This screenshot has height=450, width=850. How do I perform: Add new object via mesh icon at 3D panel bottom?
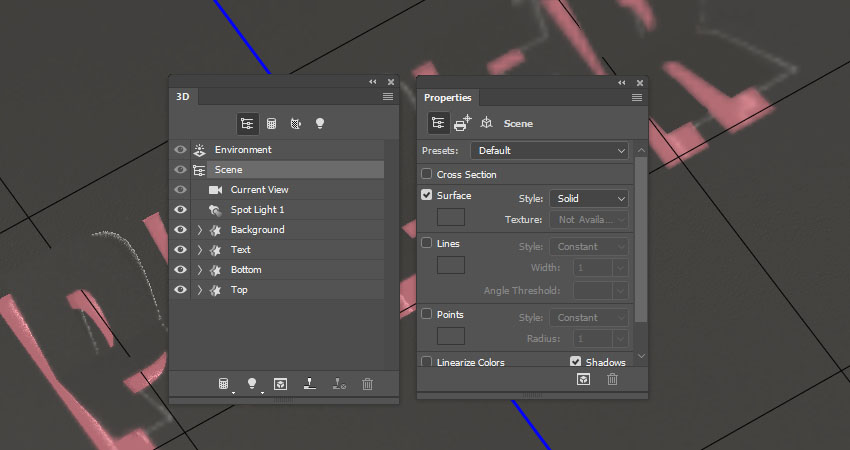[223, 384]
